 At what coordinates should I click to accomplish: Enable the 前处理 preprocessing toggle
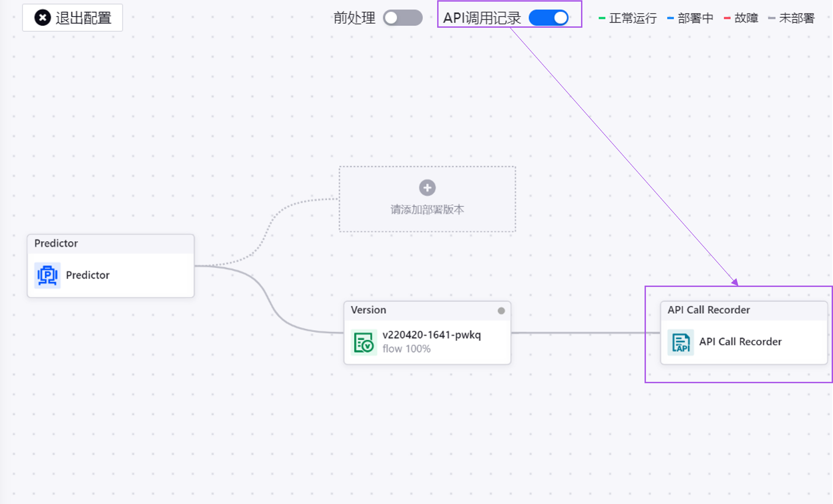tap(403, 18)
